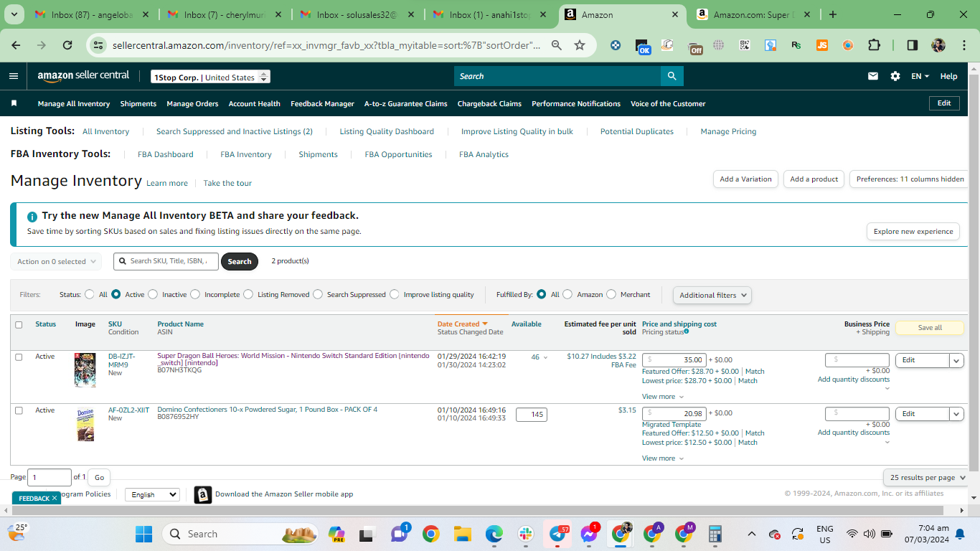Open File Explorer from the taskbar
This screenshot has width=980, height=551.
tap(462, 534)
